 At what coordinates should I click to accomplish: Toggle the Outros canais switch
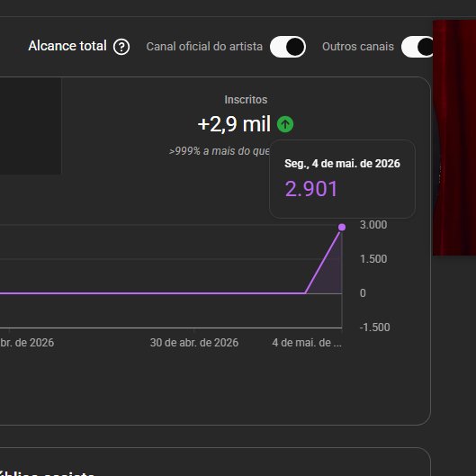418,47
